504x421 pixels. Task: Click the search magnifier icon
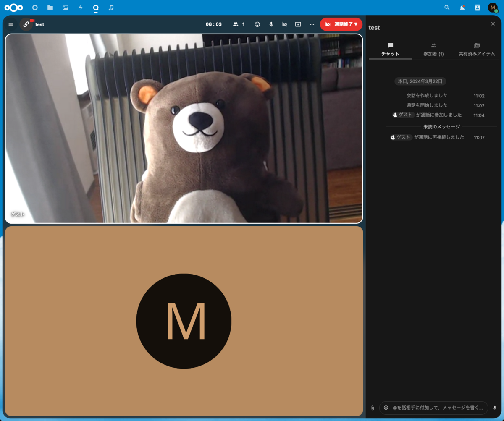tap(447, 8)
